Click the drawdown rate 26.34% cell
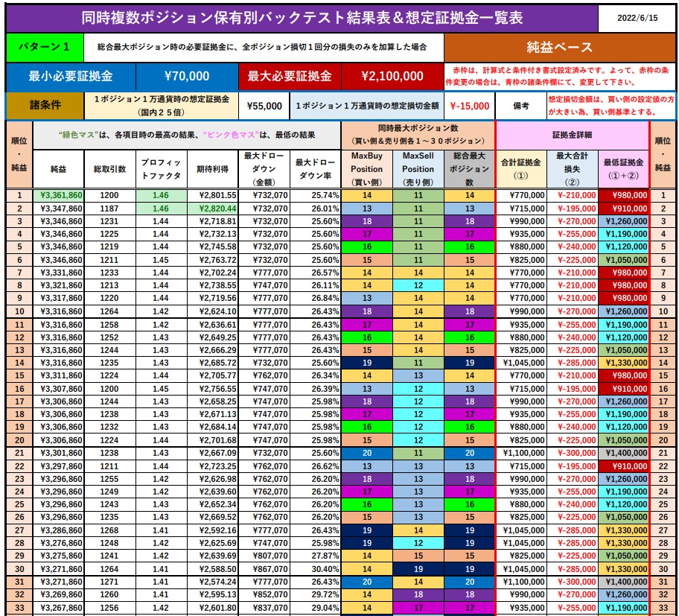Screen dimensions: 679x616 pyautogui.click(x=316, y=375)
